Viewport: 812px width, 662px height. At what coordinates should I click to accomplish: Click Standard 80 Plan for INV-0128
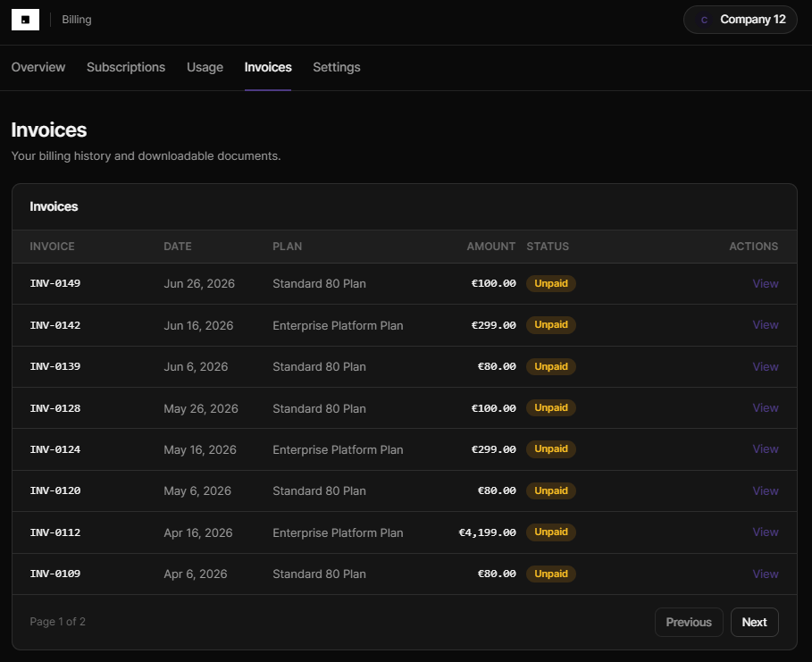point(319,408)
